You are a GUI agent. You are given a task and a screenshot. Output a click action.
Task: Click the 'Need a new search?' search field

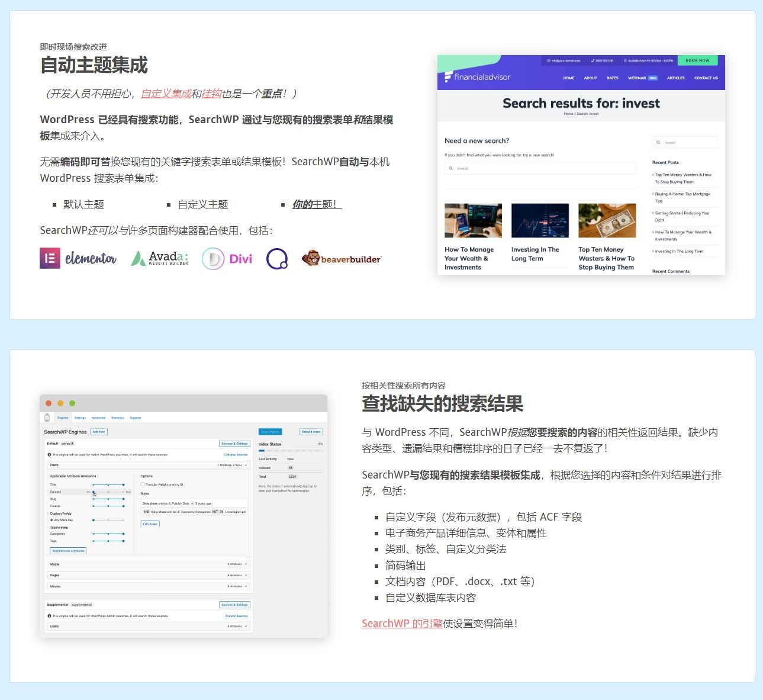pos(540,168)
